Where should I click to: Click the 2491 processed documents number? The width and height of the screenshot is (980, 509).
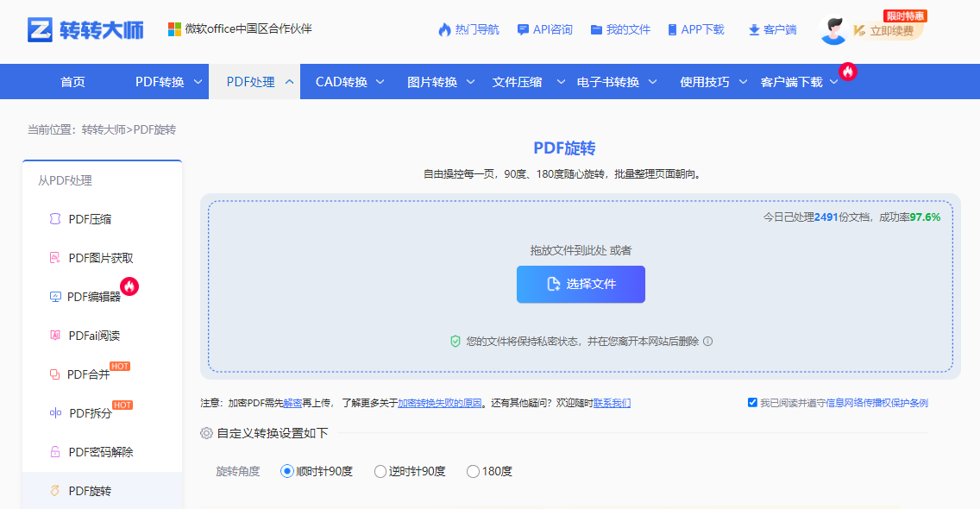click(826, 217)
